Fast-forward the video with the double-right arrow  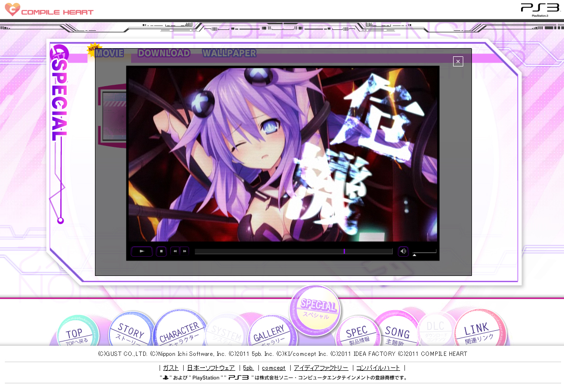click(x=184, y=251)
